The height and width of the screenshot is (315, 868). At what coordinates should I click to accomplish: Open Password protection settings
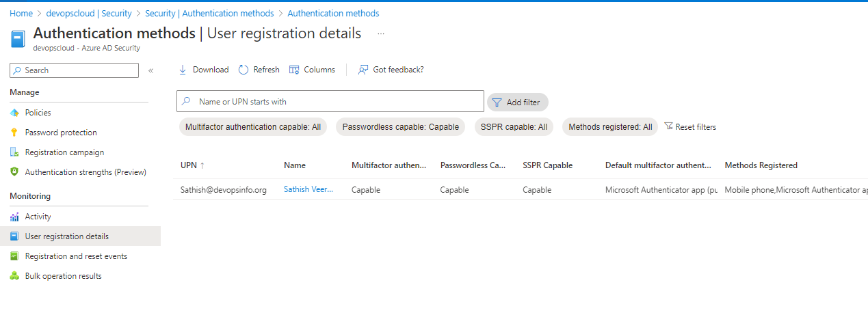click(x=60, y=133)
